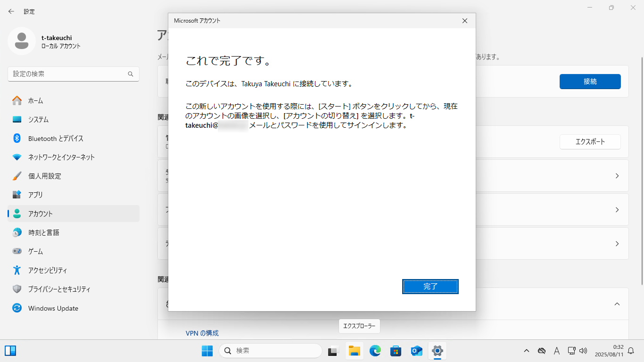
Task: Open ネットワークとインターネット settings
Action: coord(74,157)
